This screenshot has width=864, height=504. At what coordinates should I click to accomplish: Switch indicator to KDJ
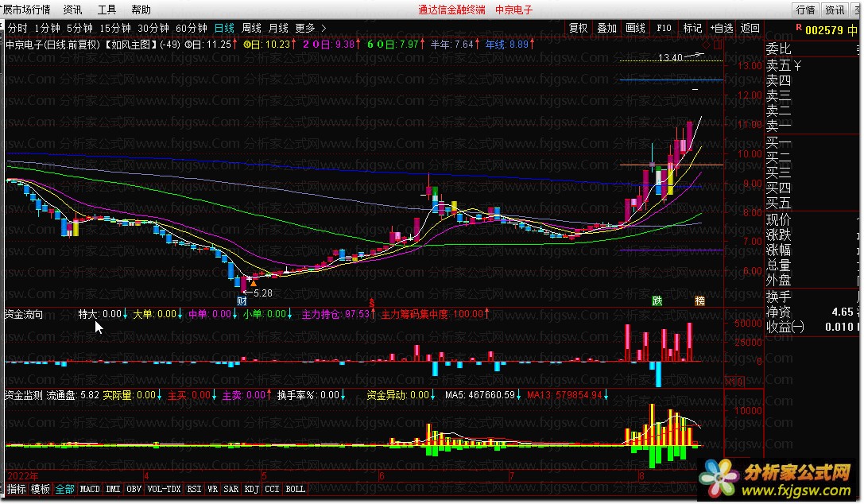(251, 489)
